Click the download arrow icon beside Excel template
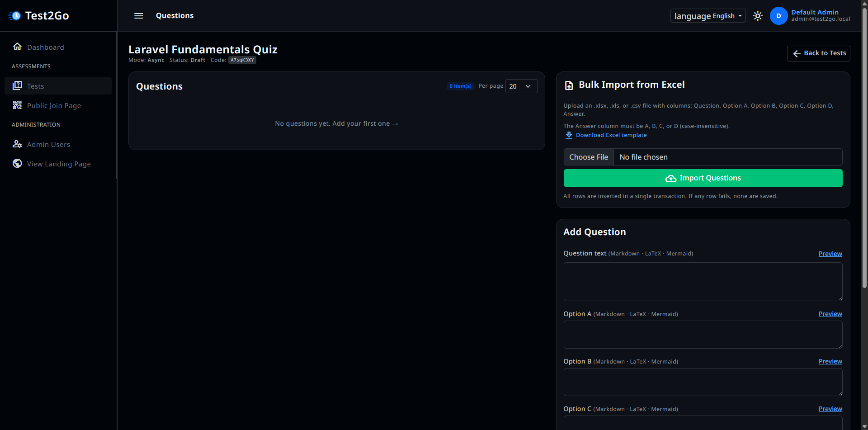868x430 pixels. click(x=569, y=135)
